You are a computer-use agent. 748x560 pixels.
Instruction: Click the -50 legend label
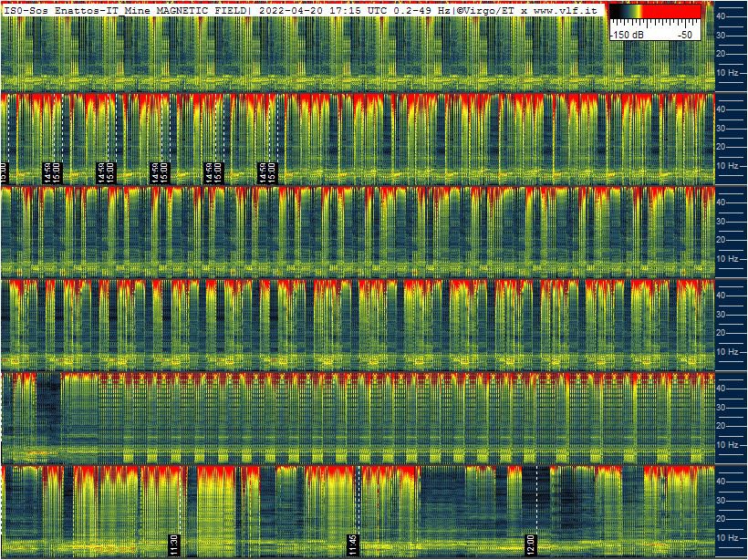coord(684,34)
